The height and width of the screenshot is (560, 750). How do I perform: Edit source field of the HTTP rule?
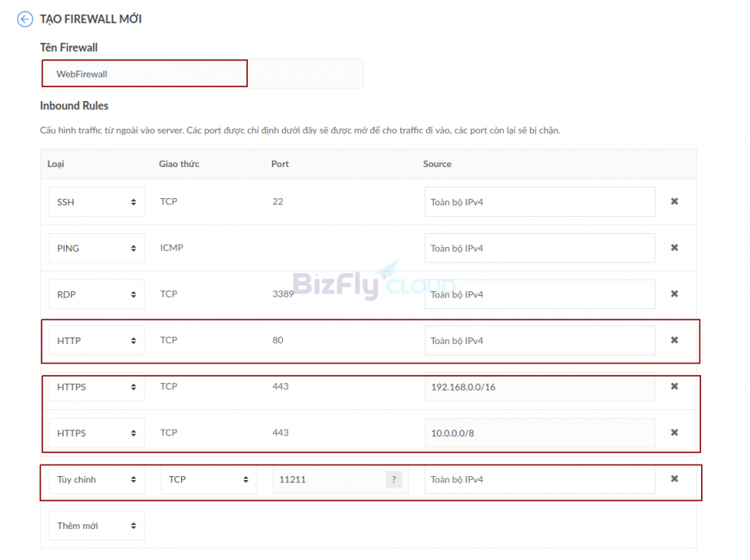point(540,341)
